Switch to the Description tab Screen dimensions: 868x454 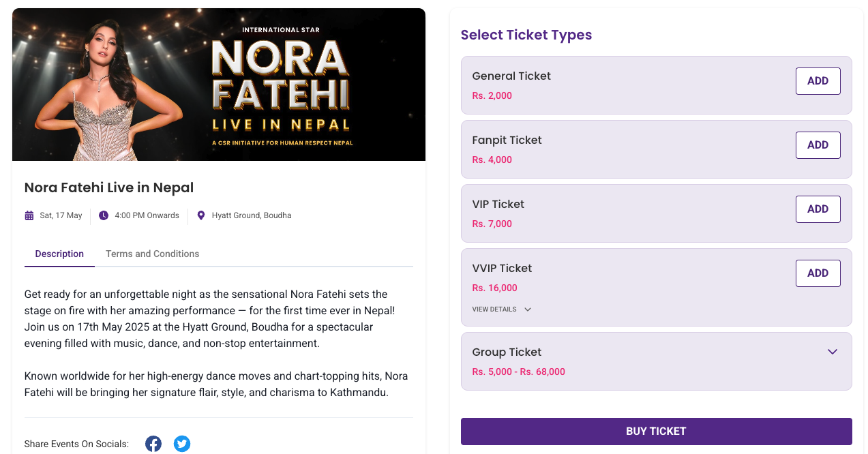click(59, 254)
